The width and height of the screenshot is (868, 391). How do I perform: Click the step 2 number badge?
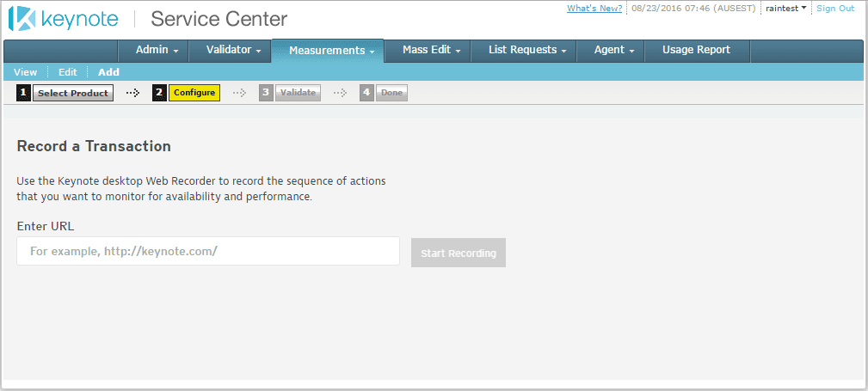(x=159, y=93)
